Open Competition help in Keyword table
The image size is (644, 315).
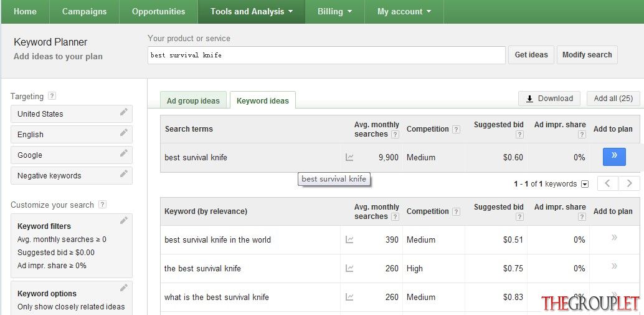[x=456, y=211]
